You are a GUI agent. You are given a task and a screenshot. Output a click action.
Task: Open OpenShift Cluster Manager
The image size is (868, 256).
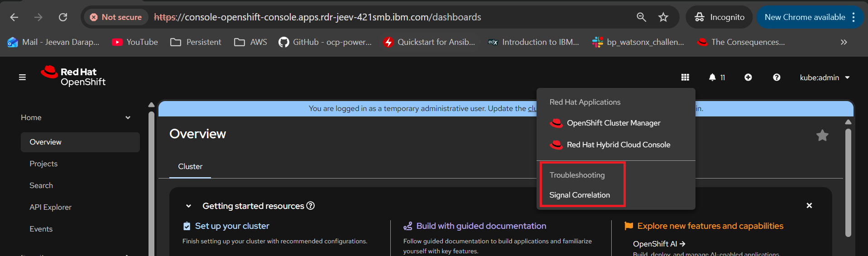click(x=613, y=123)
